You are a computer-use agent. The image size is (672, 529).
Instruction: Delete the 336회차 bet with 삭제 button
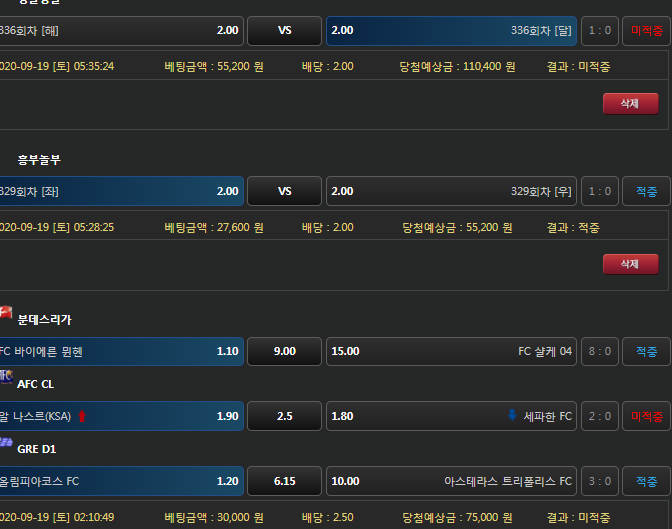[x=630, y=103]
